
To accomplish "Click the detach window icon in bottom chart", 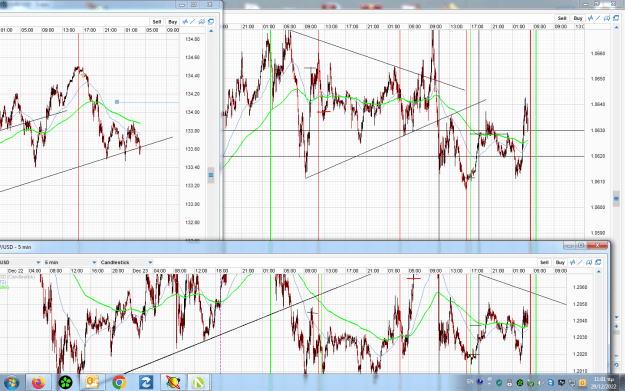I will pyautogui.click(x=598, y=262).
